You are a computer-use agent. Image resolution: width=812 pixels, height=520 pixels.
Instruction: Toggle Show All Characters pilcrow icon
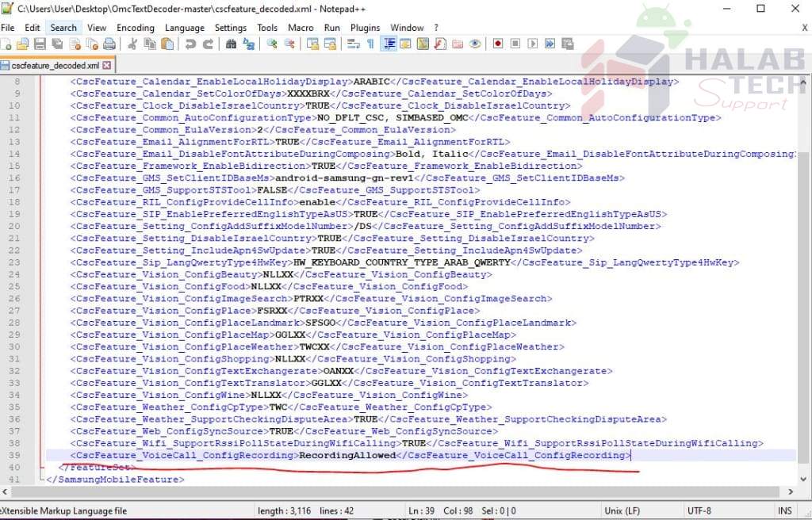click(371, 44)
